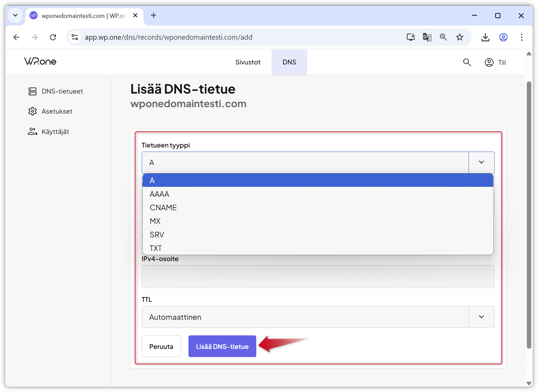The image size is (538, 392).
Task: Click the DNS-tietueet sidebar icon
Action: [33, 91]
